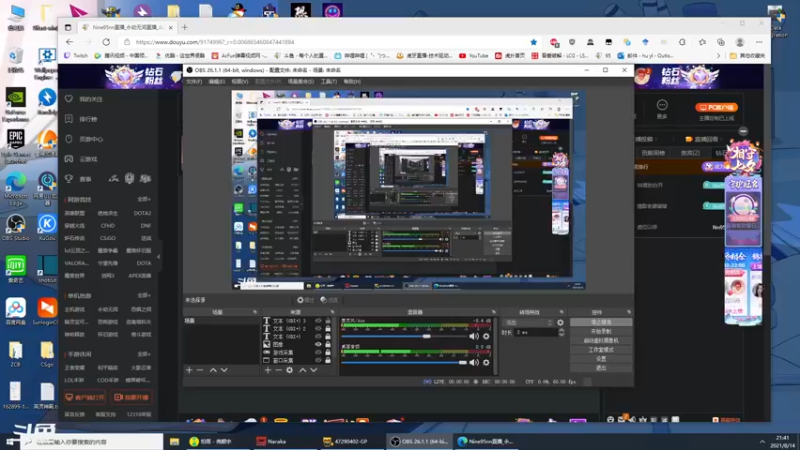This screenshot has height=450, width=800.
Task: Toggle visibility of the Image source
Action: point(318,344)
